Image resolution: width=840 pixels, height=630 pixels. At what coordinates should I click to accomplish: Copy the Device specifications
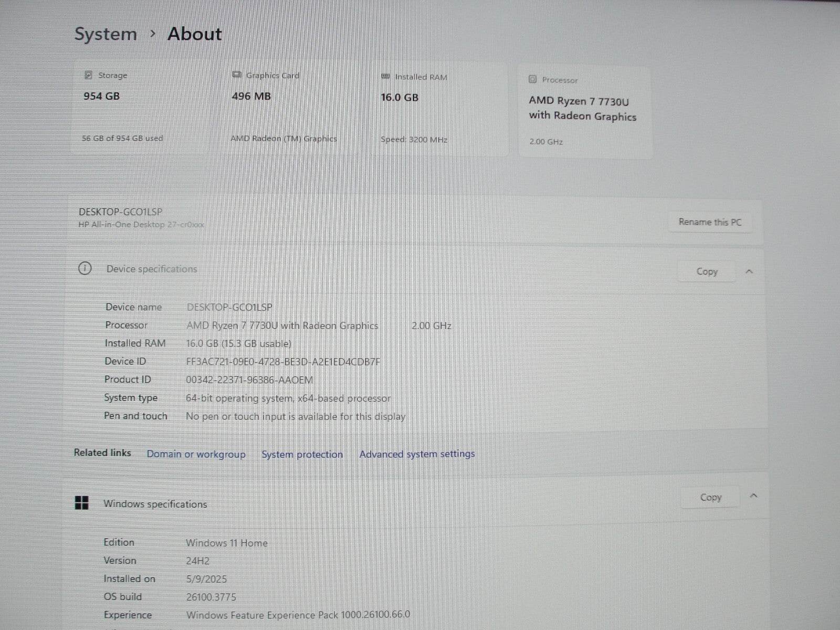[707, 271]
